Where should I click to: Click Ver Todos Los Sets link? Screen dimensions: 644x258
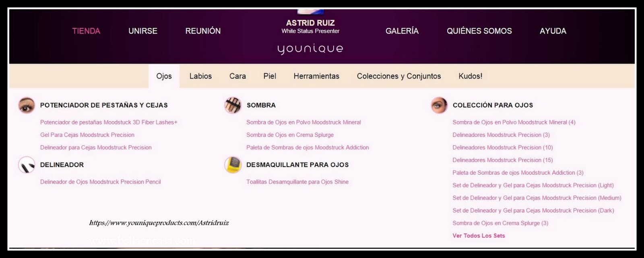[x=479, y=235]
